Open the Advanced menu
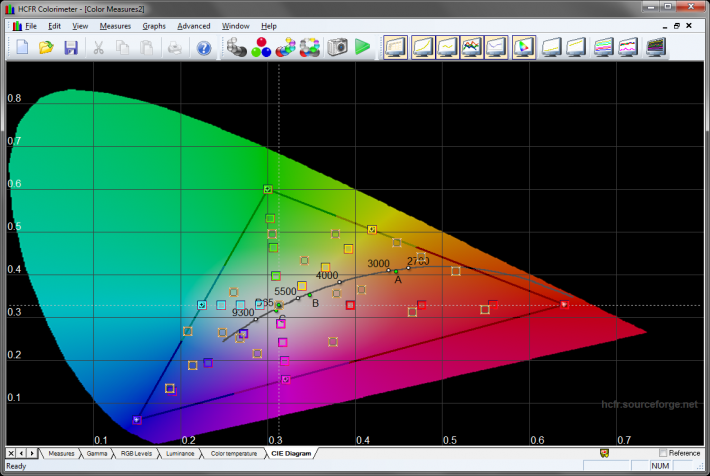710x476 pixels. [194, 26]
